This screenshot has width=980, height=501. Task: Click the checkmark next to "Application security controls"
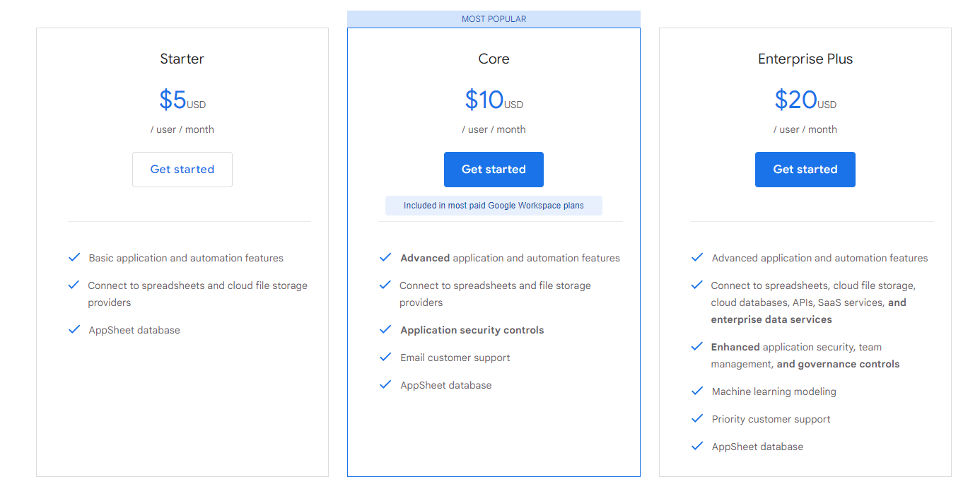click(x=385, y=329)
